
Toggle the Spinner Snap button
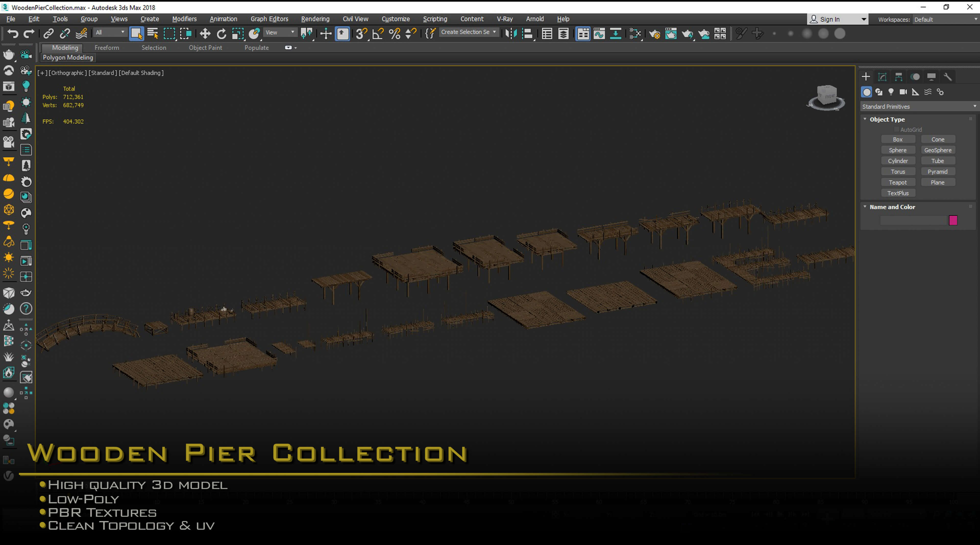click(411, 33)
